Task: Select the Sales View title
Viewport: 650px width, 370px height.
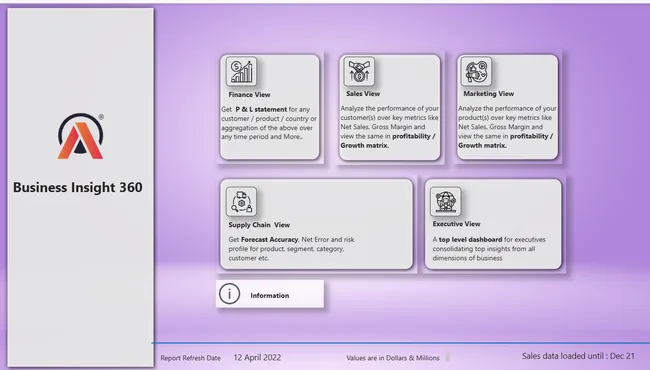Action: pos(363,94)
